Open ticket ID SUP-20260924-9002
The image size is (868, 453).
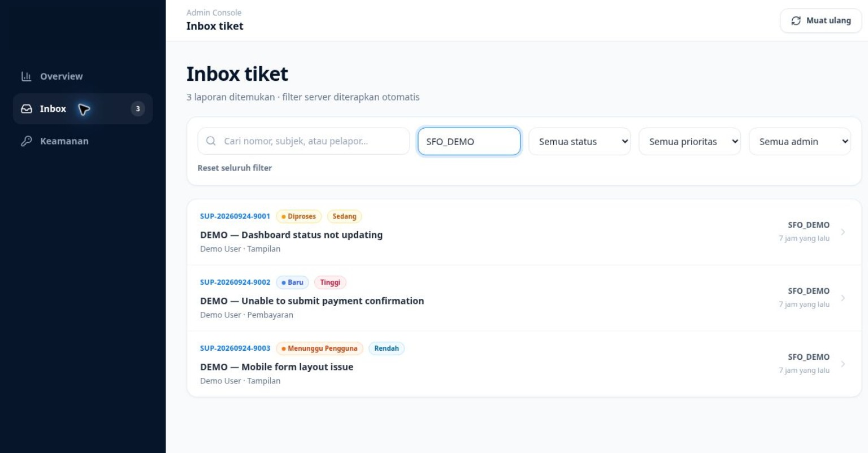pos(235,282)
